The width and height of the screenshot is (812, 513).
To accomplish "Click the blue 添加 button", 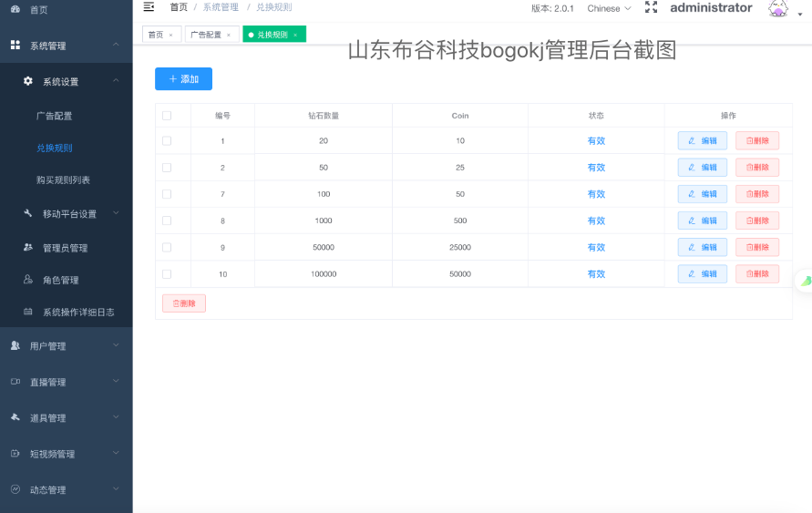I will coord(183,79).
